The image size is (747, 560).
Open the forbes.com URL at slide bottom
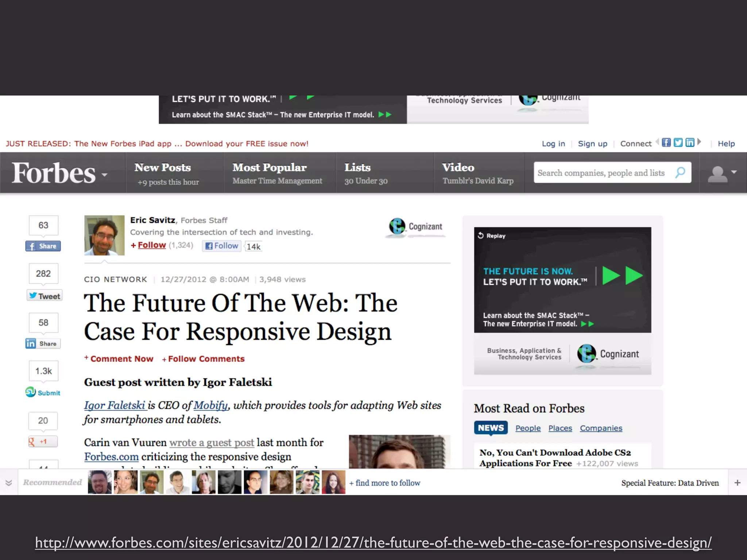point(373,542)
